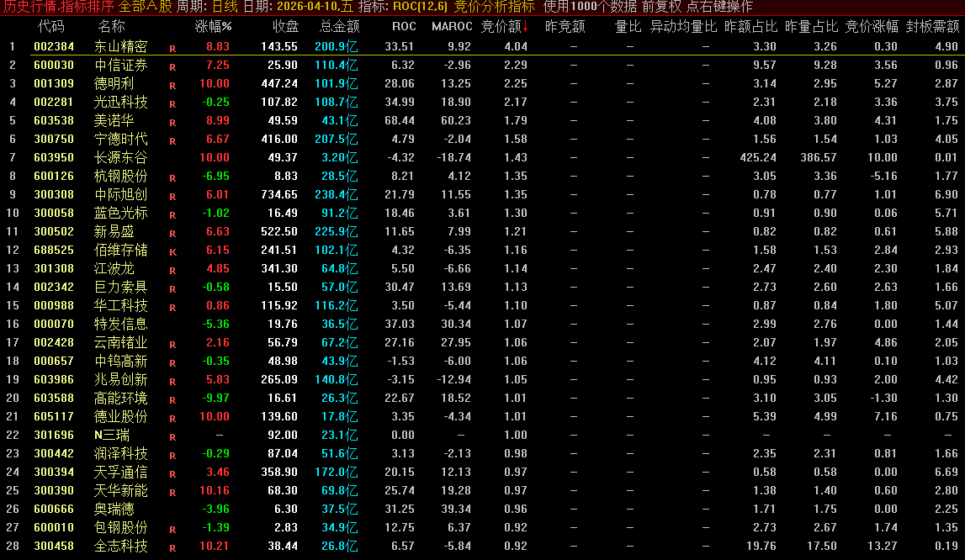Open stock name 奥瑞德
Image resolution: width=965 pixels, height=560 pixels.
(114, 509)
